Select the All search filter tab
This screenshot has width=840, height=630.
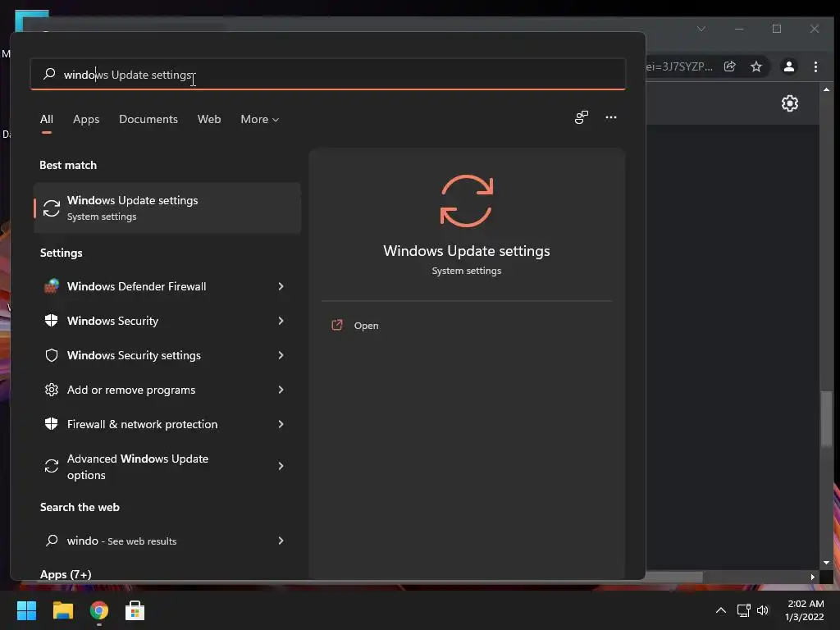coord(47,119)
